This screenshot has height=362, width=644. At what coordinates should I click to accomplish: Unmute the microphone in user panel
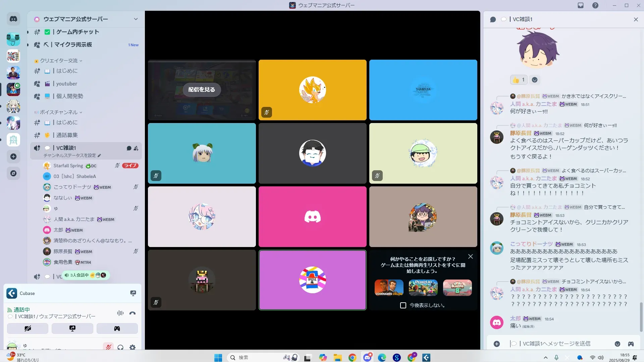(x=108, y=347)
